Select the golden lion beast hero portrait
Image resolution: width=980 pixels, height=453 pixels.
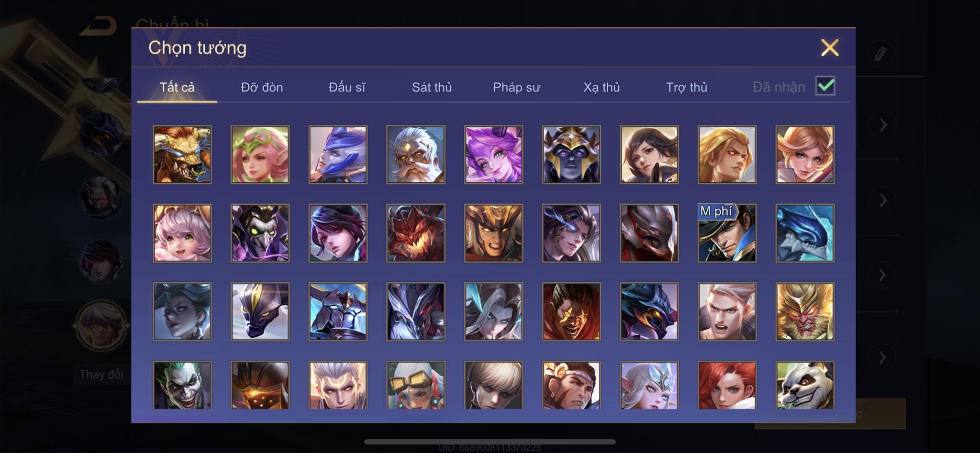pos(182,155)
